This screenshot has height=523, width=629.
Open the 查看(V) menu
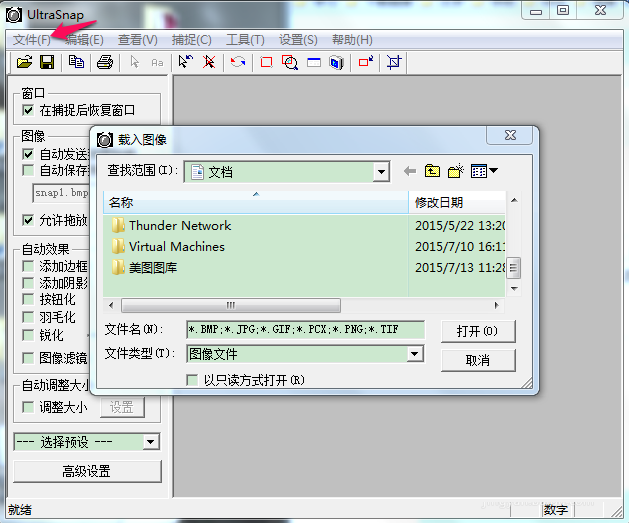coord(138,40)
